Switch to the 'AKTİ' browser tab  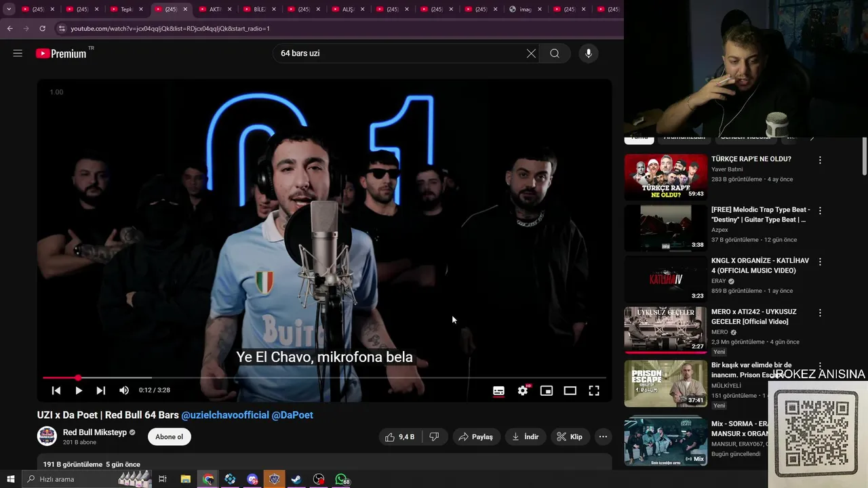215,9
